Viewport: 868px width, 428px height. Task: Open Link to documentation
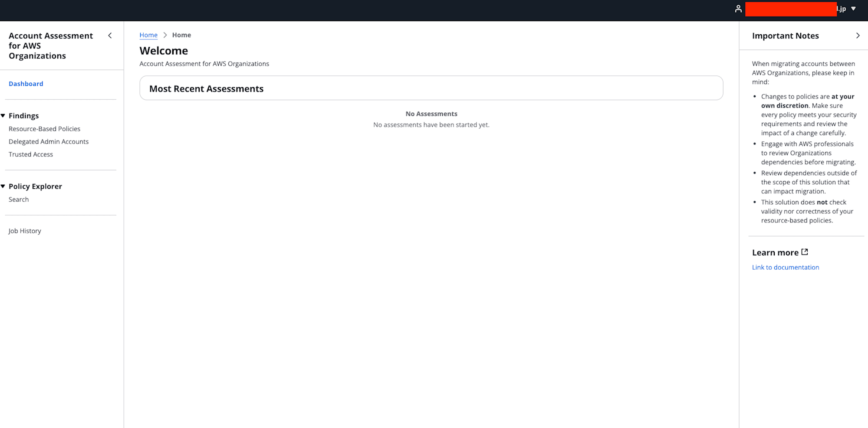786,267
